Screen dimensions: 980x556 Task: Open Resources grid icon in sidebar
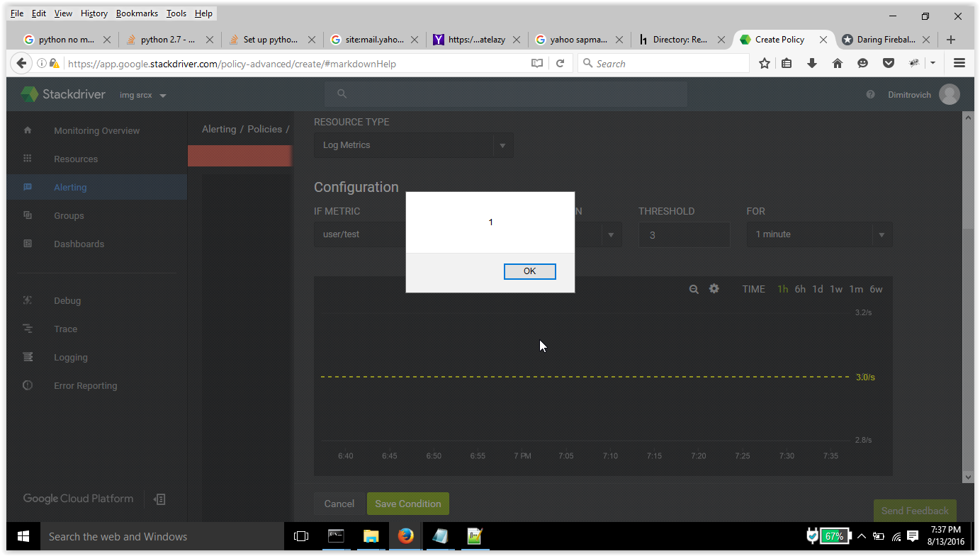click(28, 159)
